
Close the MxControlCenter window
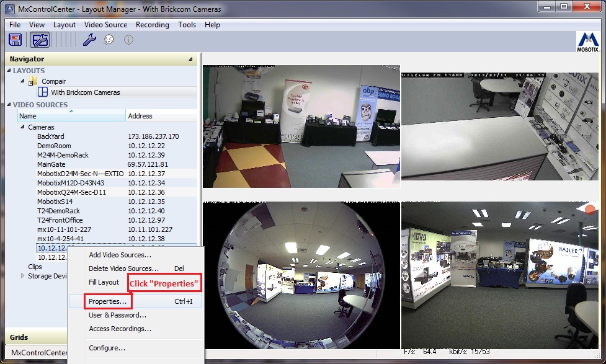click(587, 7)
